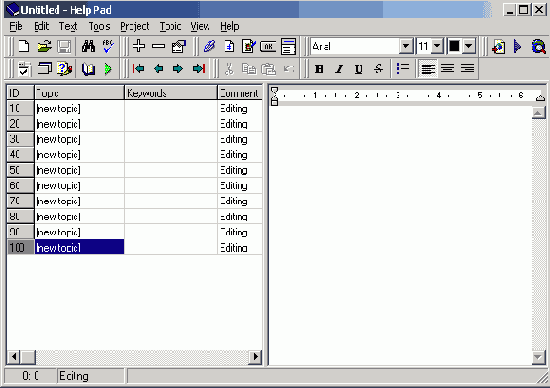The width and height of the screenshot is (550, 388).
Task: Click the paperclip link icon
Action: 209,46
